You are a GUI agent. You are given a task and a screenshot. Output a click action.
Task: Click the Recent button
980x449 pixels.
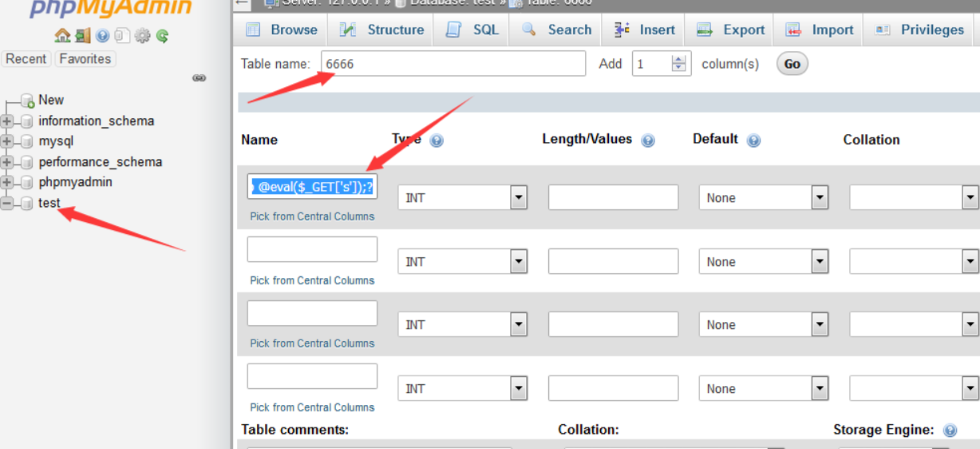26,59
